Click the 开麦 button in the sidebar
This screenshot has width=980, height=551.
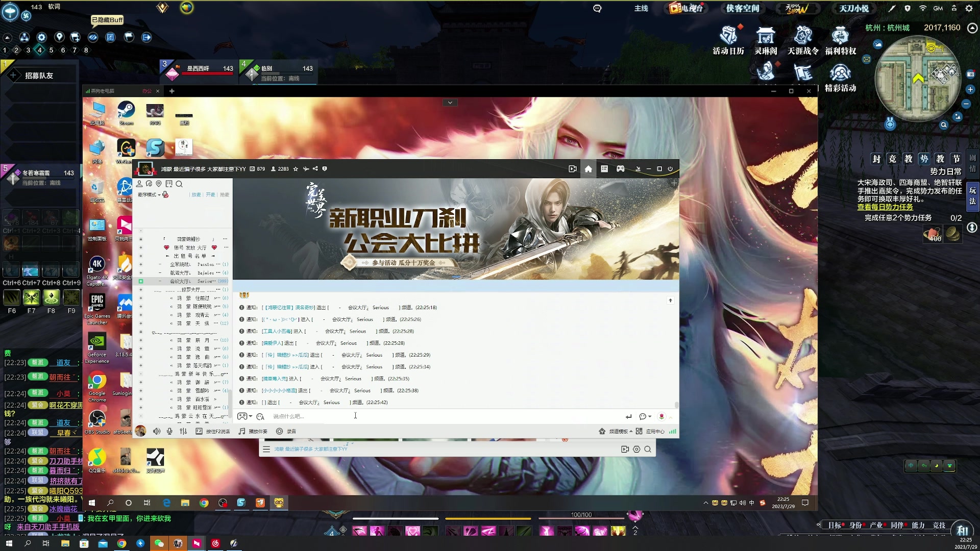pos(210,195)
